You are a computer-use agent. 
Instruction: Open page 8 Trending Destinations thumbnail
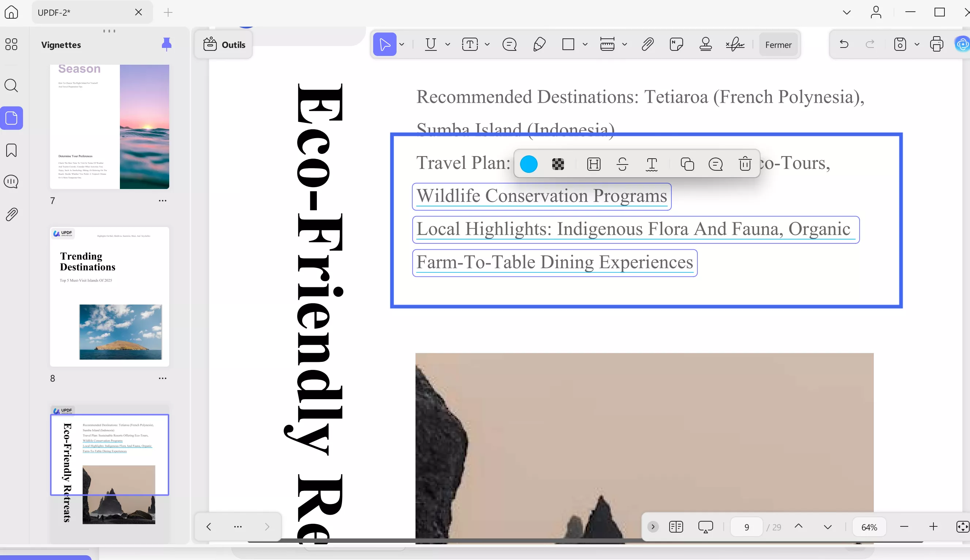pos(110,296)
